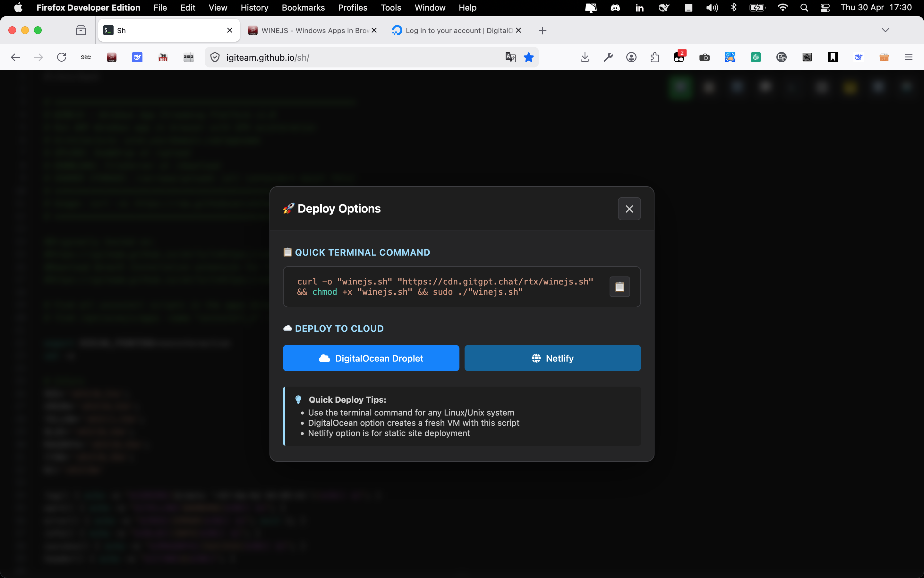The width and height of the screenshot is (924, 578).
Task: Click the Quick Deploy Tips heading
Action: pos(347,399)
